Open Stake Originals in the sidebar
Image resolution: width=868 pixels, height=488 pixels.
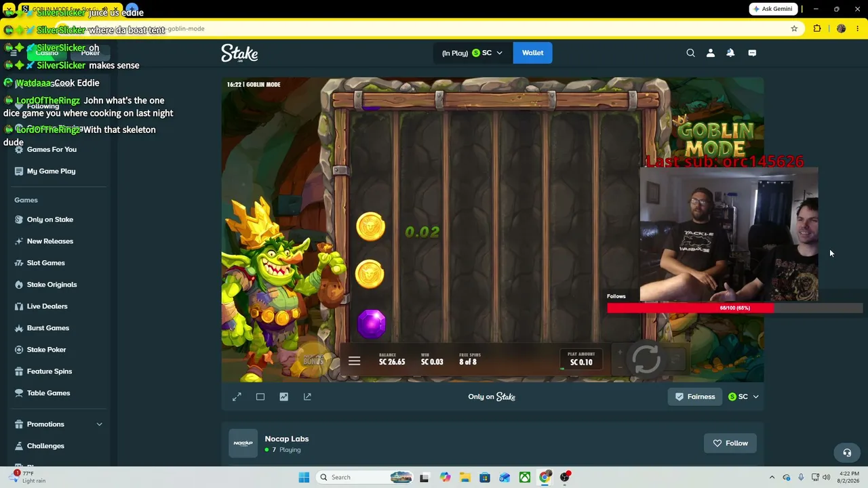coord(52,285)
